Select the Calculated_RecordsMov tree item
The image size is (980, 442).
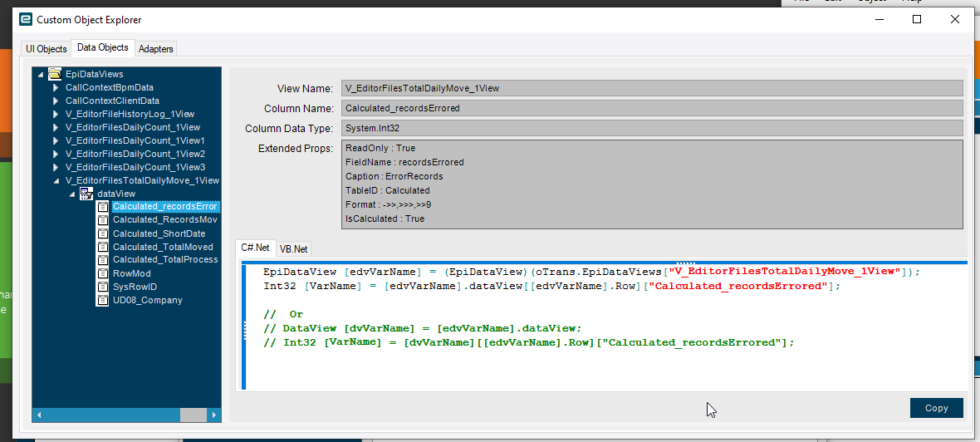pyautogui.click(x=165, y=220)
